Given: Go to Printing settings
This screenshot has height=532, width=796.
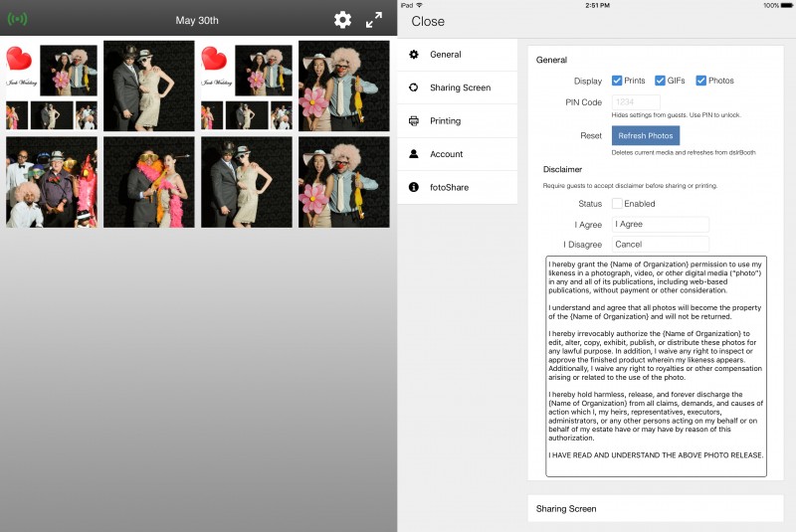Looking at the screenshot, I should click(458, 120).
